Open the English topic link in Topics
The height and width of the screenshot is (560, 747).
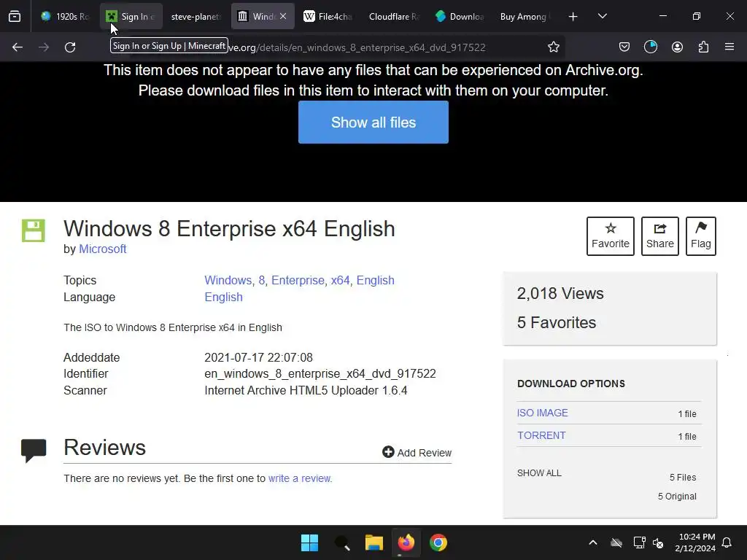tap(376, 281)
